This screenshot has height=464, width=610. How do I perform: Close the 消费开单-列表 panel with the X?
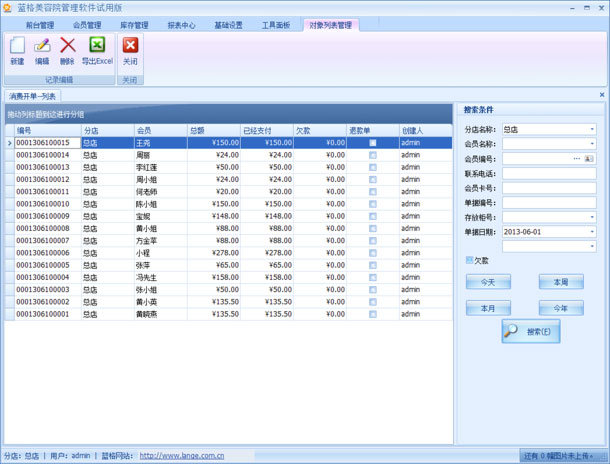pos(601,95)
